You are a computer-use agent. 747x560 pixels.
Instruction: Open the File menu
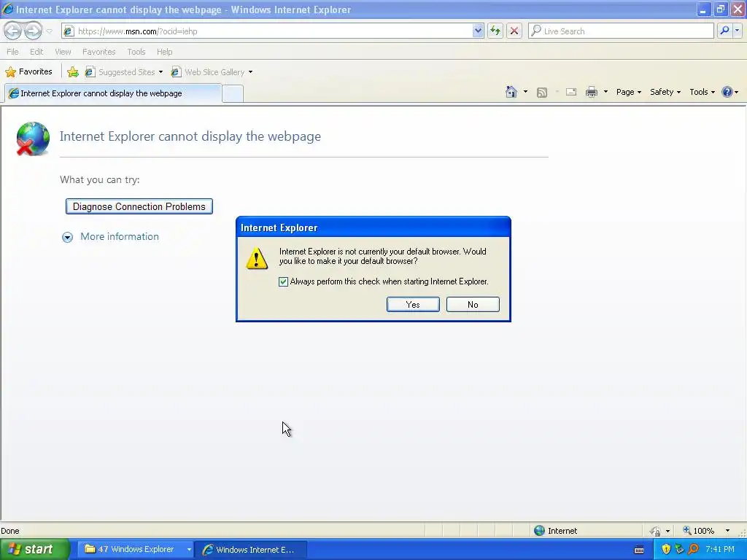12,52
